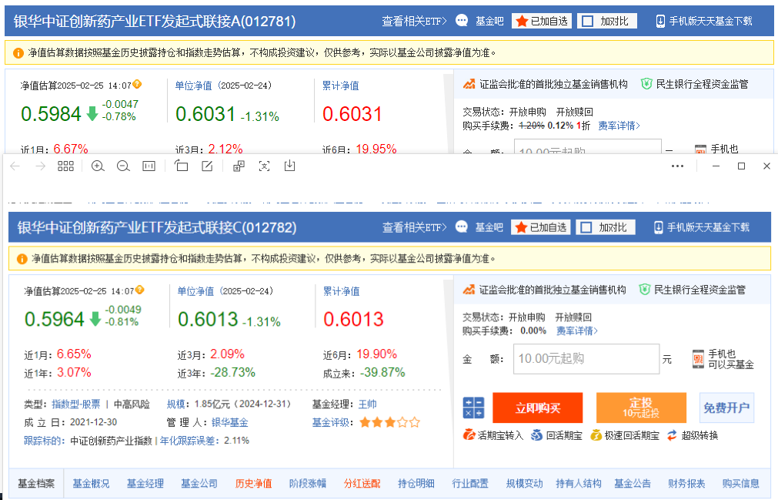
Task: Click 基金吧 in fund C header
Action: pyautogui.click(x=489, y=228)
